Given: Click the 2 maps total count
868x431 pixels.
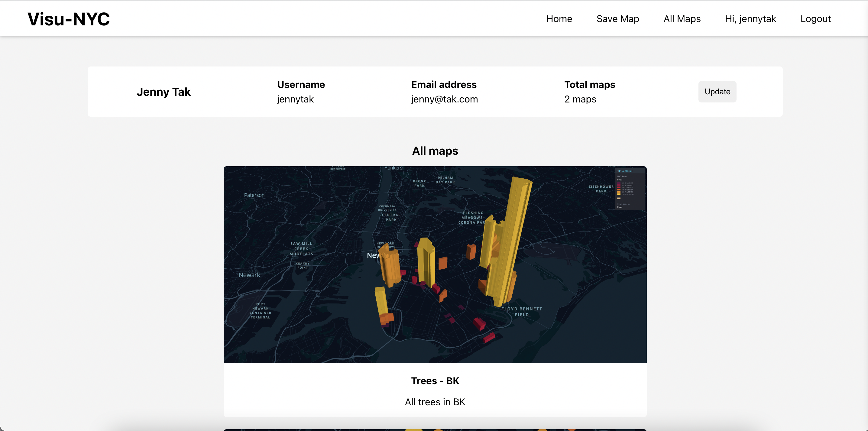Looking at the screenshot, I should click(580, 99).
